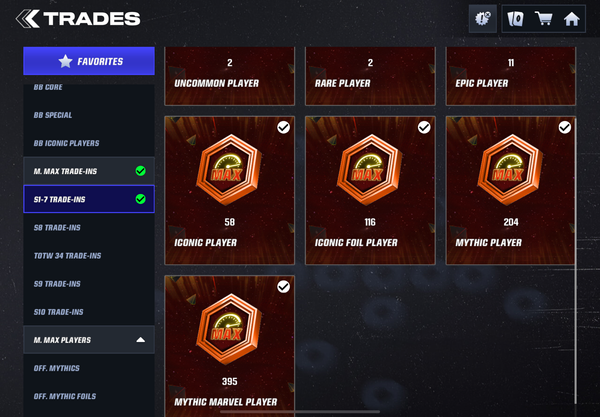600x417 pixels.
Task: Toggle checkmark on Iconic Player card
Action: tap(283, 127)
